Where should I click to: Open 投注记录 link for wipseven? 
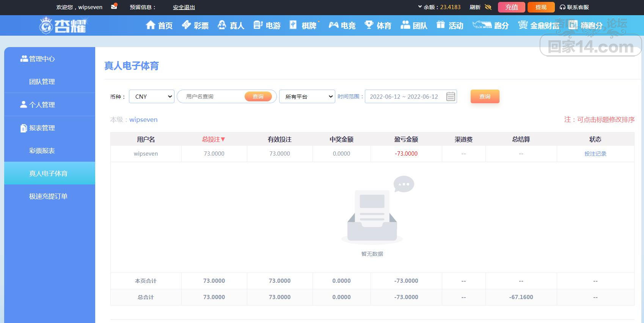tap(595, 154)
